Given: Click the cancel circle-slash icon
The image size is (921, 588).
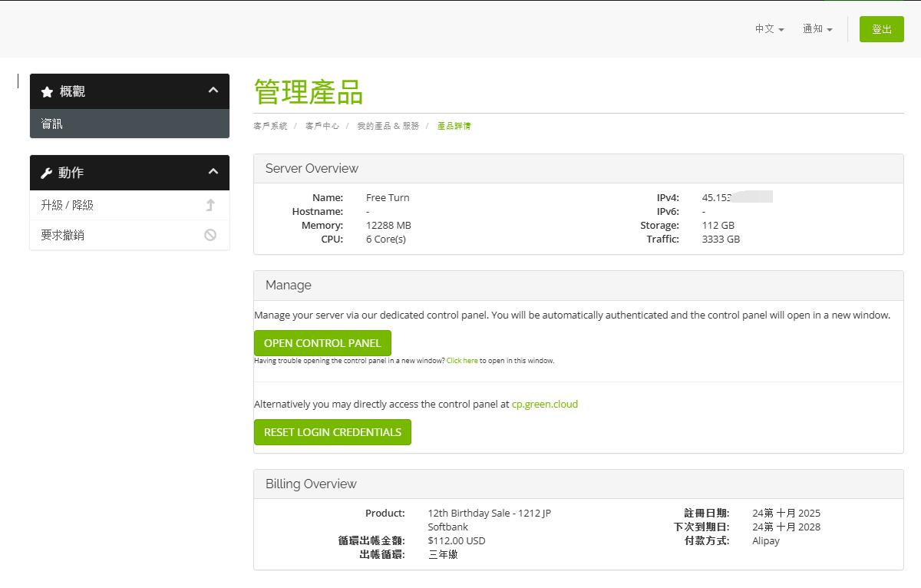Looking at the screenshot, I should click(210, 235).
